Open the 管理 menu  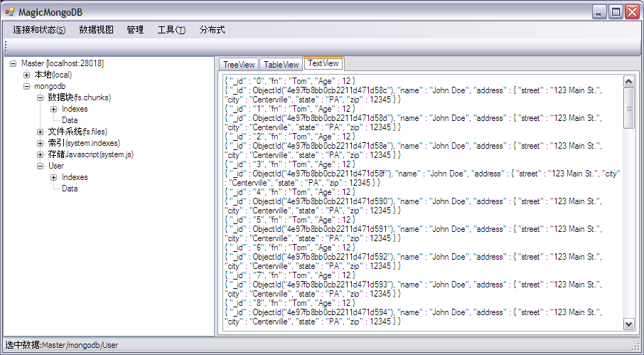coord(135,30)
